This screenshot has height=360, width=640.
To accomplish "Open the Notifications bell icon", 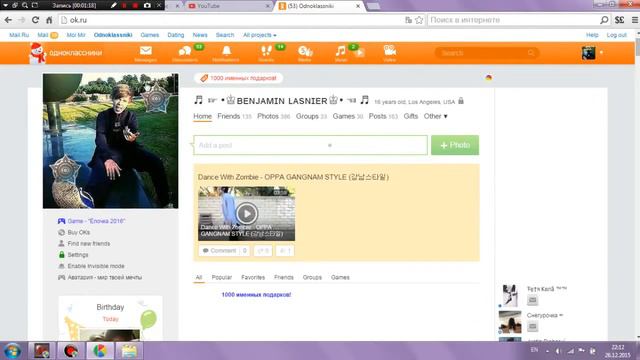I will tap(226, 51).
